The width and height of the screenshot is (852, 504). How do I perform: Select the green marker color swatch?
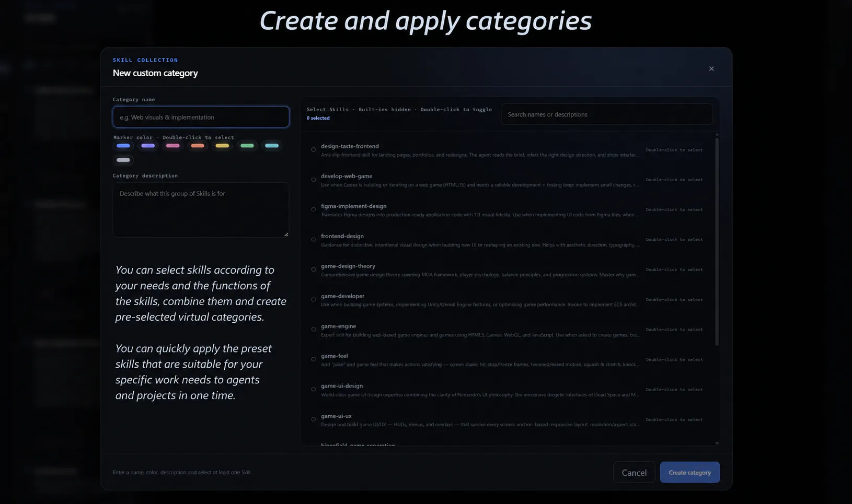(x=247, y=146)
